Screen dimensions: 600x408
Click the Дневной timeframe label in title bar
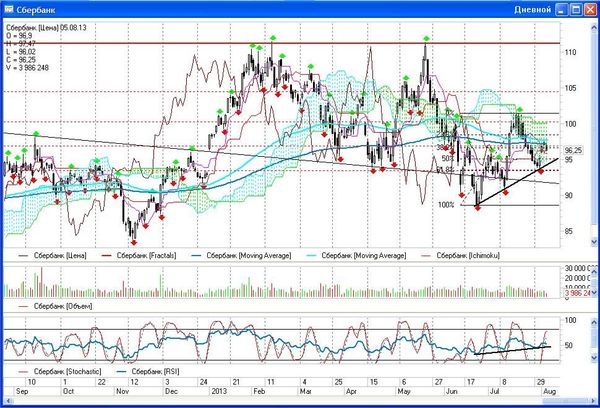tap(532, 10)
